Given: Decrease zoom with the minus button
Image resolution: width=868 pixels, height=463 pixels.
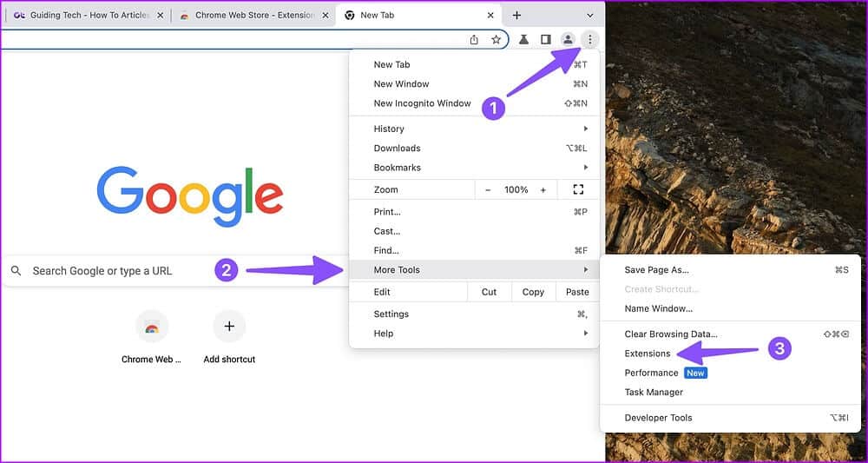Looking at the screenshot, I should 488,190.
